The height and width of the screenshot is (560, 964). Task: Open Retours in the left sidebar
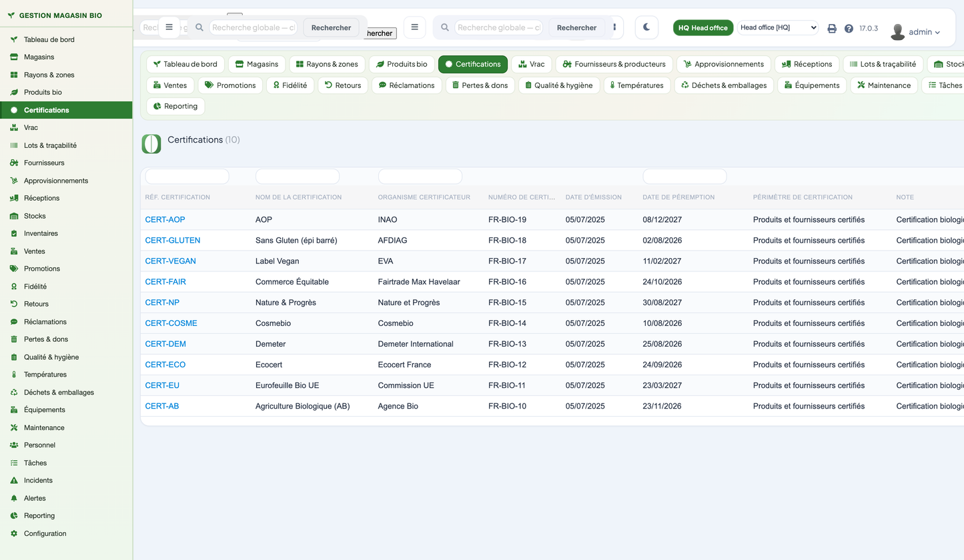tap(66, 304)
